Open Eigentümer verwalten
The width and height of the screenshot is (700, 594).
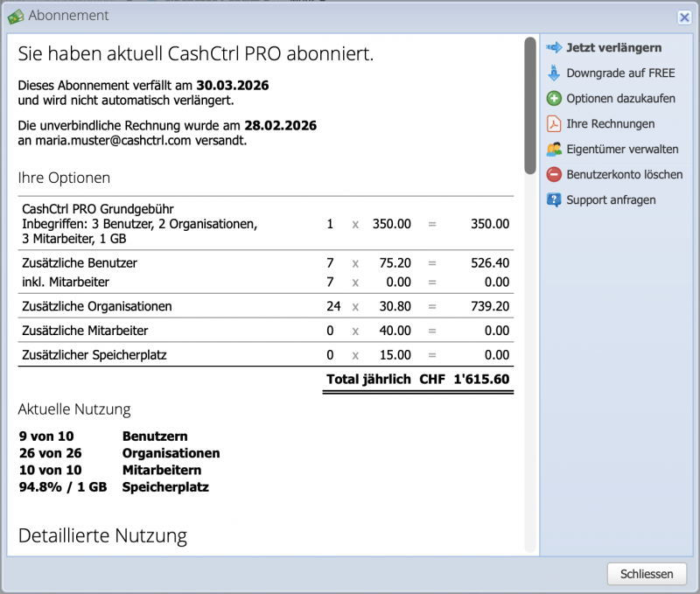(x=622, y=149)
